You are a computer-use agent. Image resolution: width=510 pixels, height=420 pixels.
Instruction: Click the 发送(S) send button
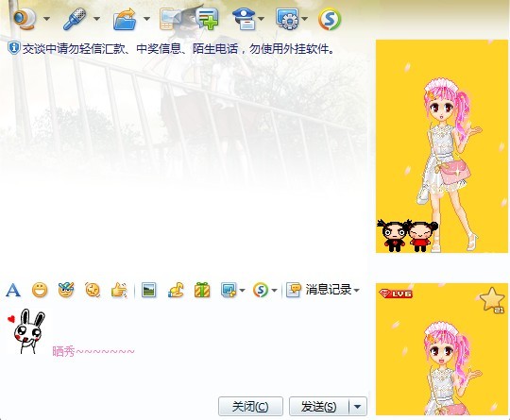pyautogui.click(x=319, y=407)
